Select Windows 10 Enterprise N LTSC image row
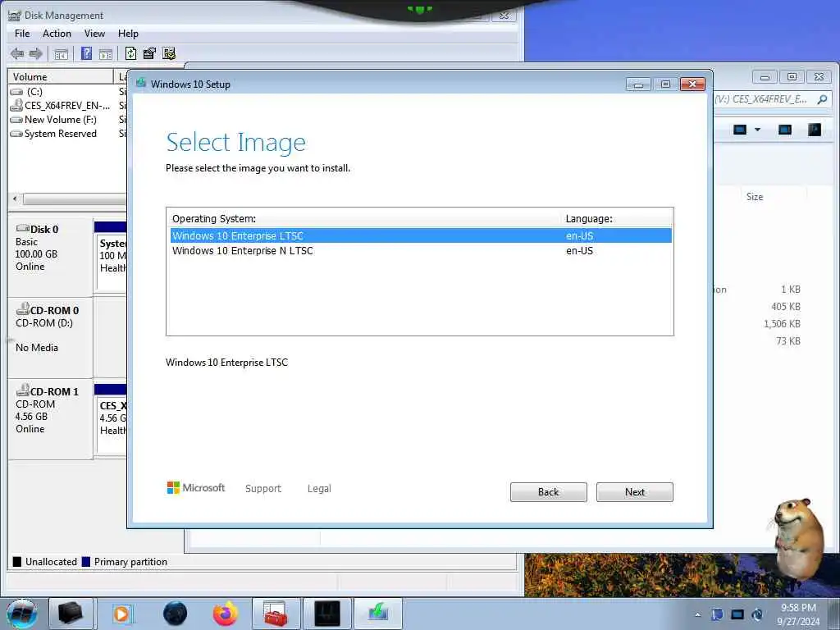840x630 pixels. coord(421,251)
